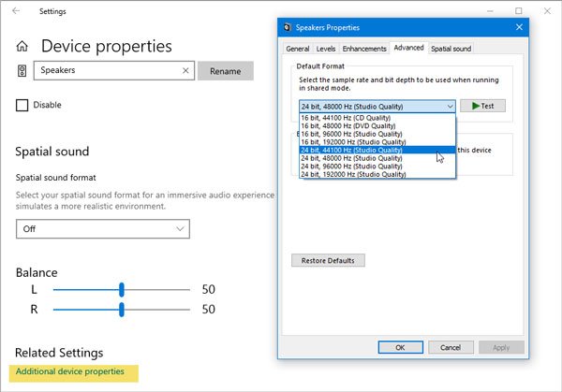Select 24 bit, 44100 Hz (Studio Quality)

tap(352, 150)
